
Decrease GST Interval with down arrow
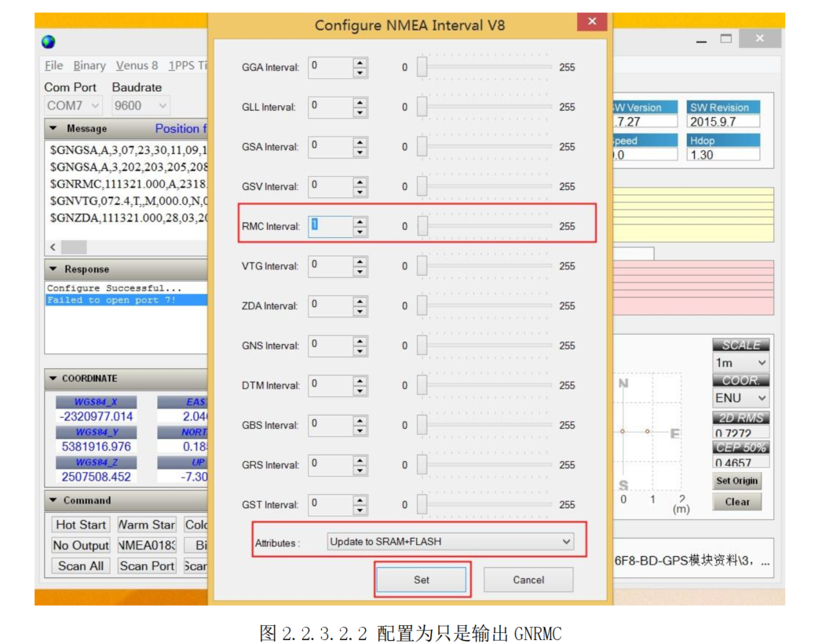coord(360,510)
